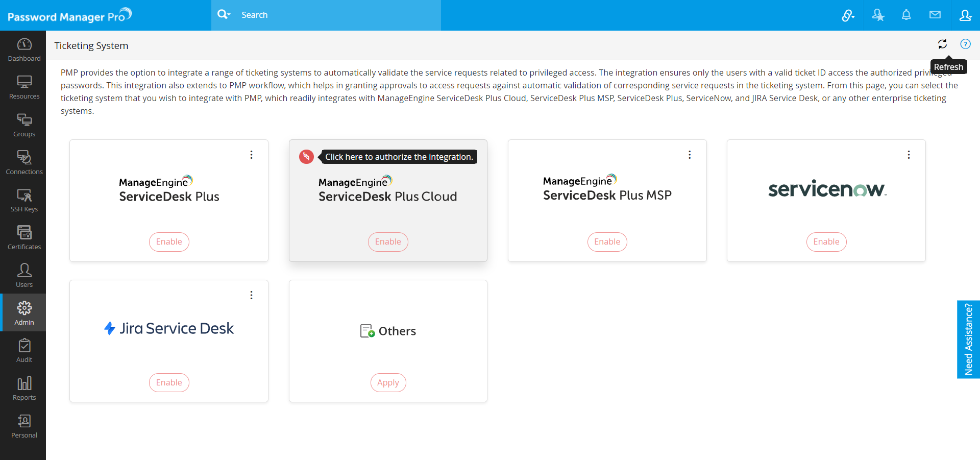The image size is (980, 460).
Task: Open the Dashboard sidebar section
Action: click(x=24, y=50)
